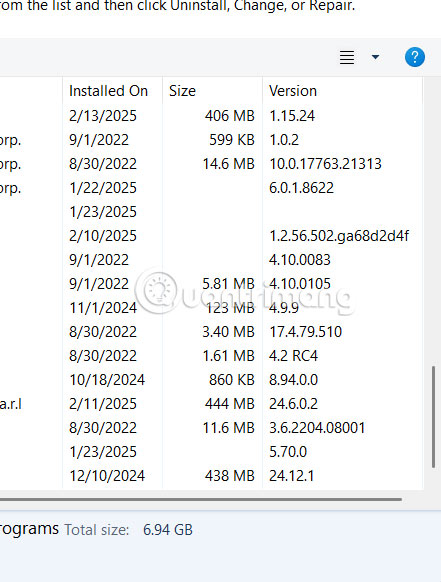Select version 4.10.0083 cell

[300, 260]
